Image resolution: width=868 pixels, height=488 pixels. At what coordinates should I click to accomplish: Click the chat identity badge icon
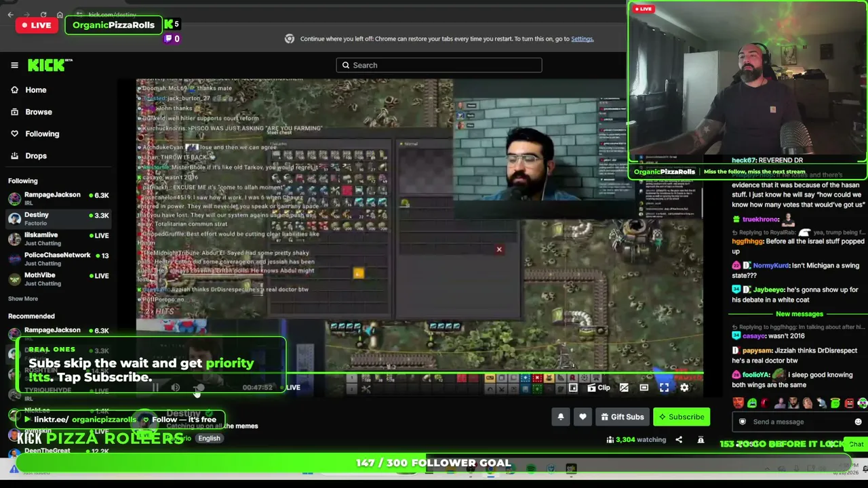(743, 422)
